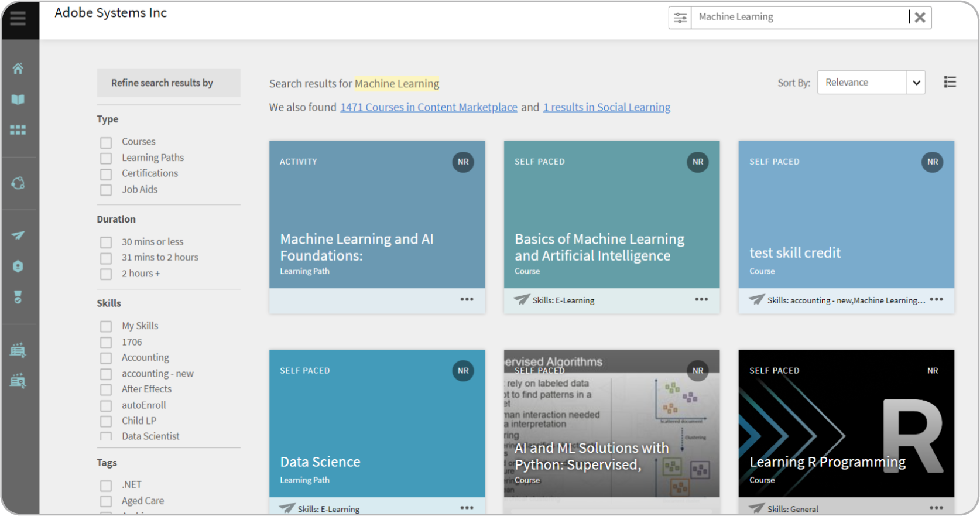Check the Learning Paths type filter
Viewport: 980px width, 516px height.
coord(106,158)
